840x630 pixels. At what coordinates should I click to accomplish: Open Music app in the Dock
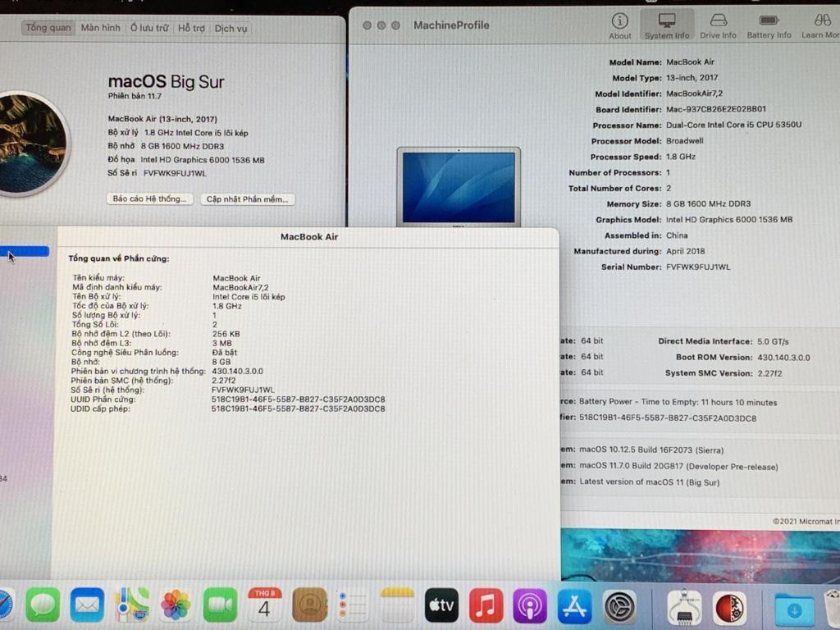(x=486, y=605)
